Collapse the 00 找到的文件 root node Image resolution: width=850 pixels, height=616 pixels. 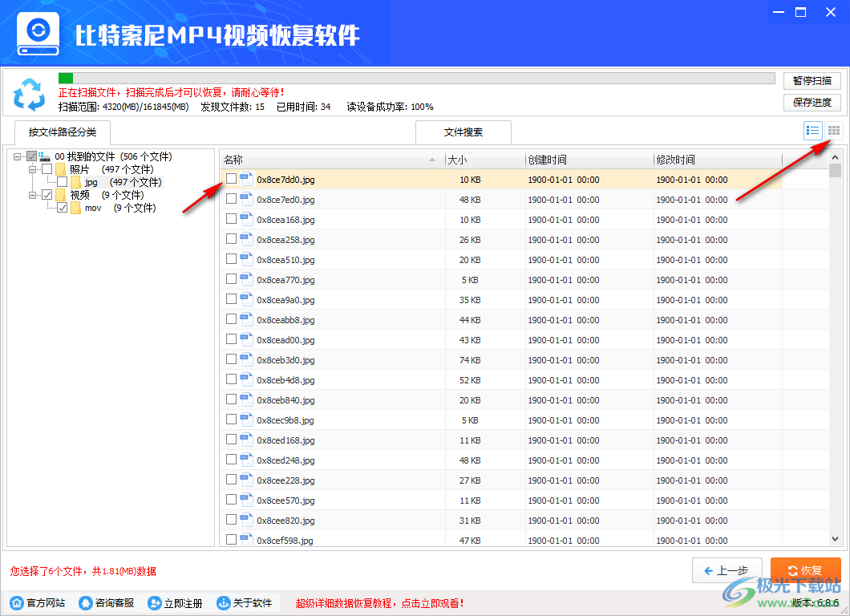coord(18,156)
